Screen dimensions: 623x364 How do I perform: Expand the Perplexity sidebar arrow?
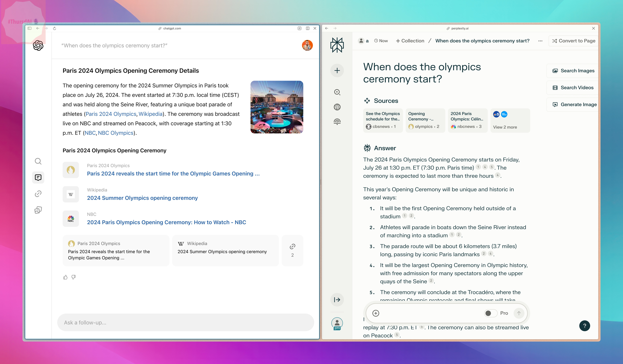pos(337,300)
